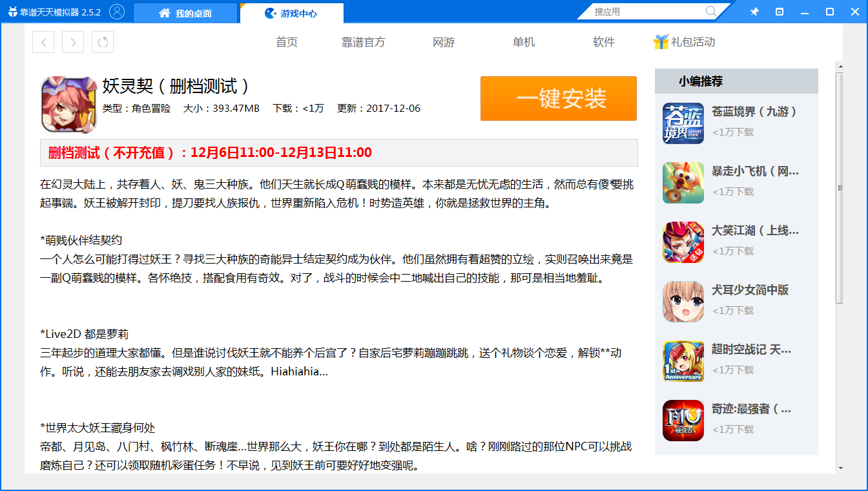Open the title bar dropdown menu icon
This screenshot has width=868, height=491.
tap(780, 12)
